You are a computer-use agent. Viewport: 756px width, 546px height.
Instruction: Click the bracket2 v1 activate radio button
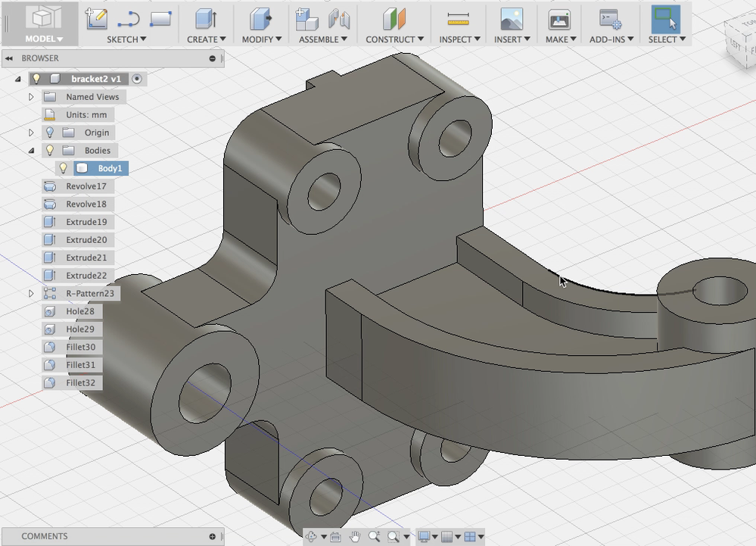click(x=136, y=79)
